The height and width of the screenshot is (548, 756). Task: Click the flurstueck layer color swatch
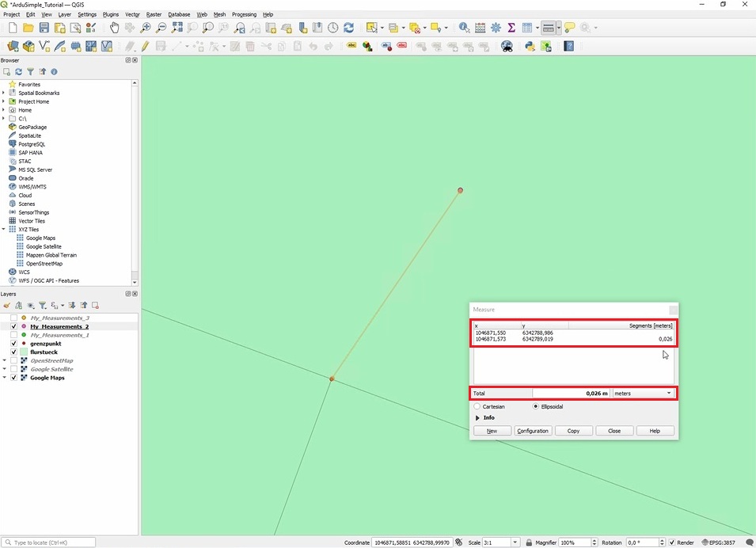coord(24,352)
